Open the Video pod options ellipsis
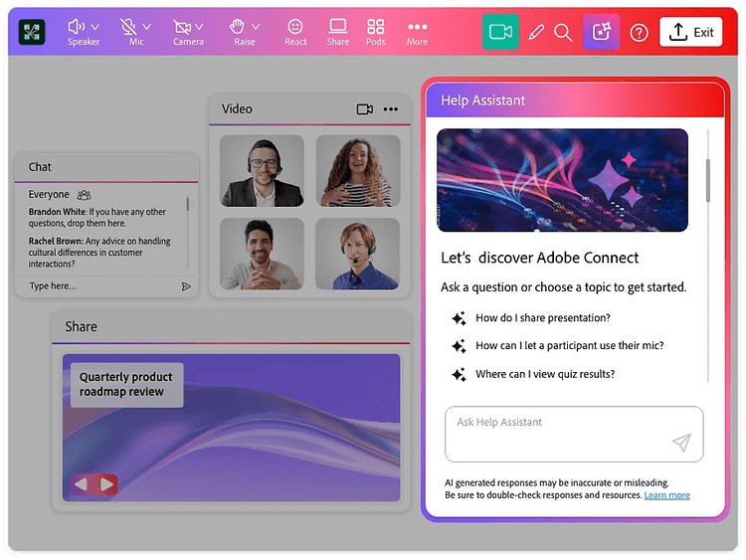The image size is (746, 560). pyautogui.click(x=391, y=109)
